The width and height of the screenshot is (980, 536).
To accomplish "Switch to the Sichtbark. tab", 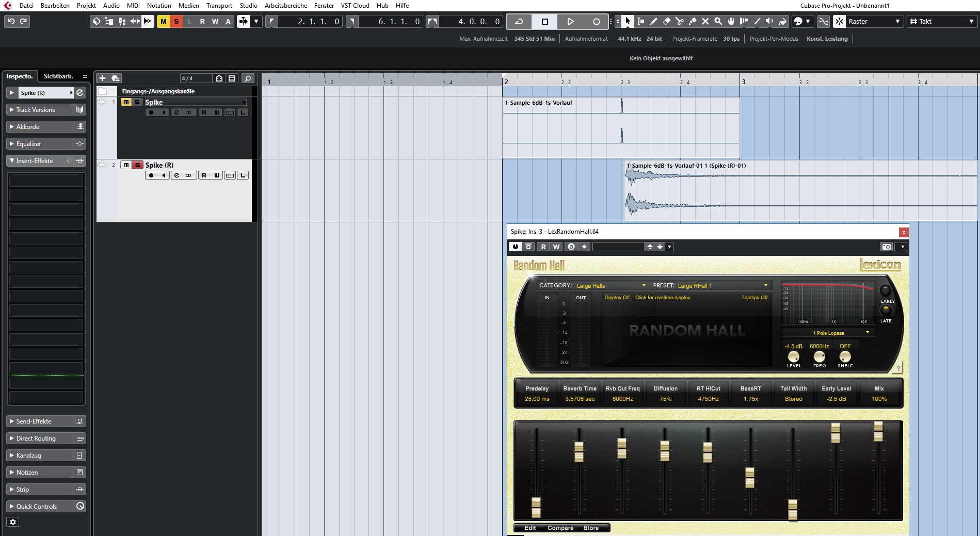I will click(58, 76).
